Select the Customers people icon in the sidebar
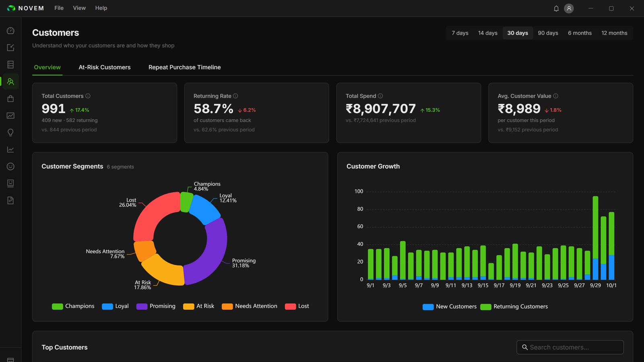Screen dimensions: 644x362 (x=10, y=82)
